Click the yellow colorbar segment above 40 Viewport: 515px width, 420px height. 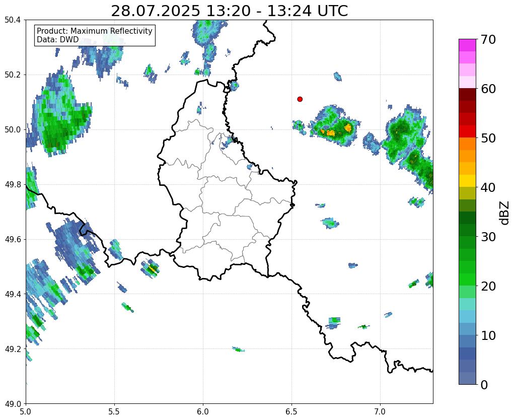click(x=467, y=181)
